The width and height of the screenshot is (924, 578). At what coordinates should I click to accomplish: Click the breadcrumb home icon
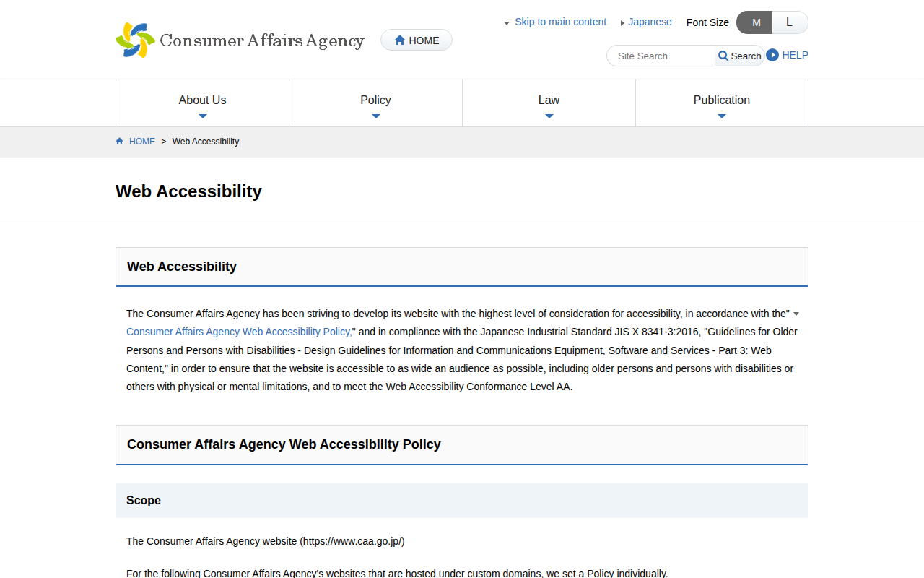[120, 142]
